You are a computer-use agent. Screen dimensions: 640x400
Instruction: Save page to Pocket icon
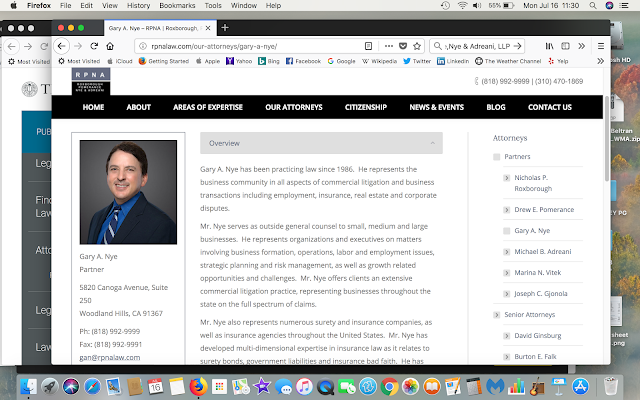pyautogui.click(x=403, y=46)
